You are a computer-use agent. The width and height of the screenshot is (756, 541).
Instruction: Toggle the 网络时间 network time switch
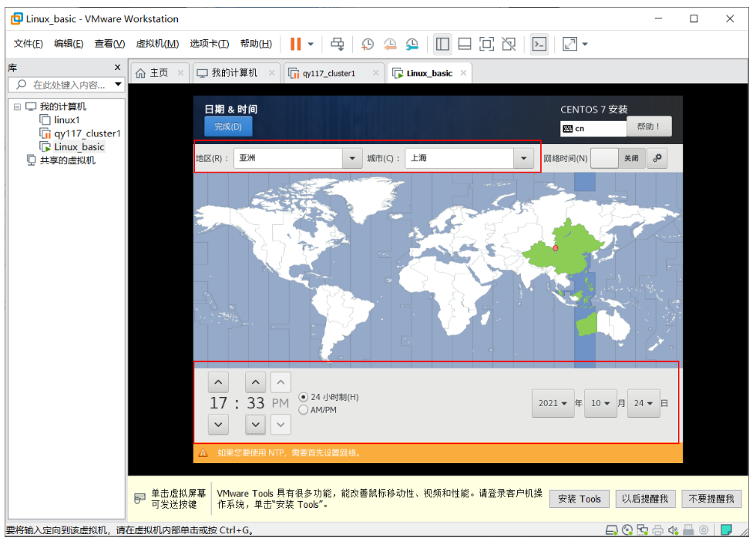tap(617, 158)
